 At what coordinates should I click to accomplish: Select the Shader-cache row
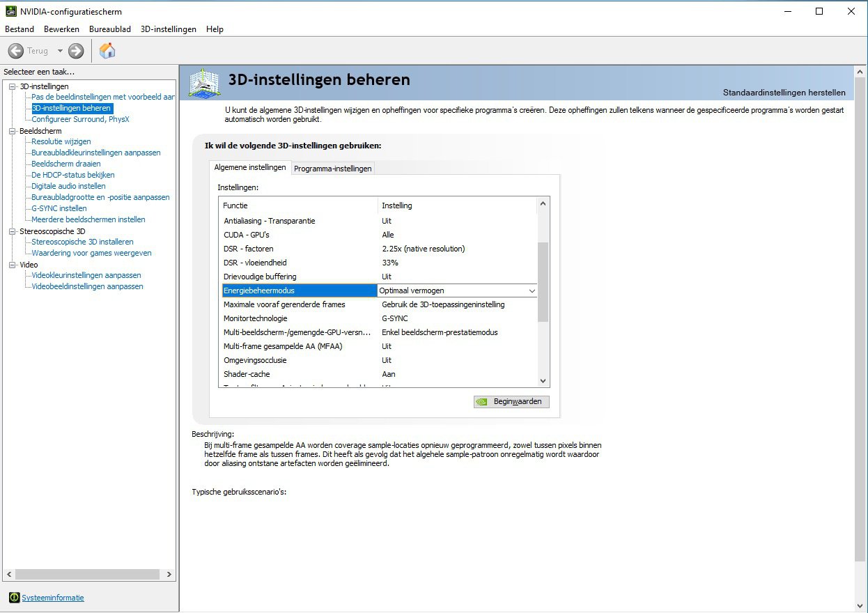(x=379, y=374)
